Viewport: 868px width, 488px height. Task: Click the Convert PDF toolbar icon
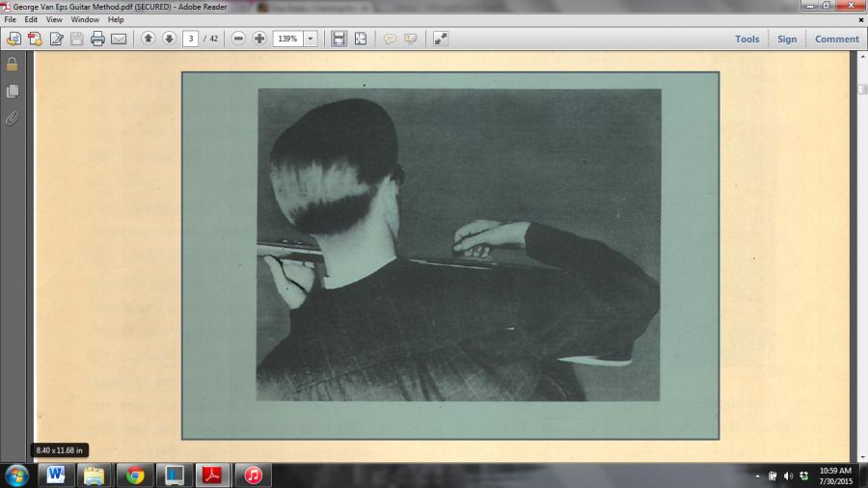click(x=35, y=39)
